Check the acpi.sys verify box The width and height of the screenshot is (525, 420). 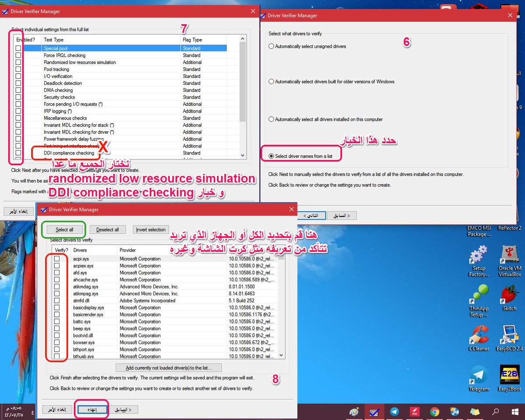pos(57,259)
